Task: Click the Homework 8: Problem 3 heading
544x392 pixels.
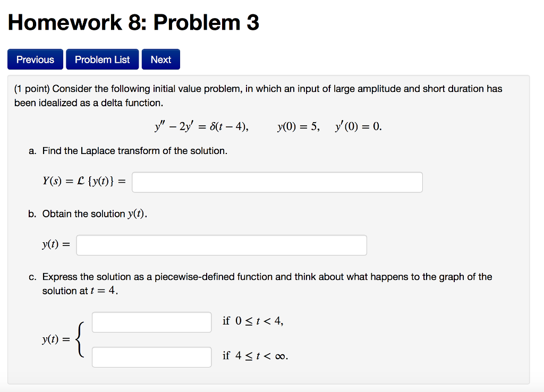Action: click(x=133, y=22)
